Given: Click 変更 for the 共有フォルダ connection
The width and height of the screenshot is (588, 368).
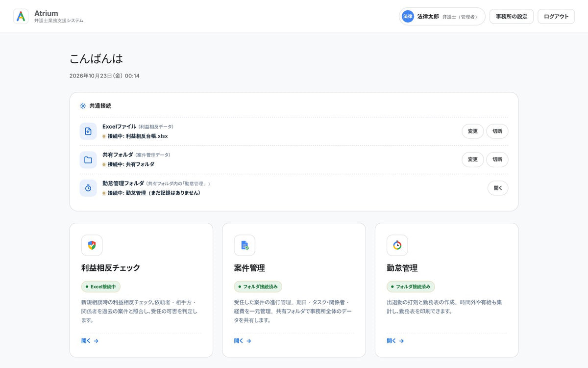Looking at the screenshot, I should pos(473,159).
